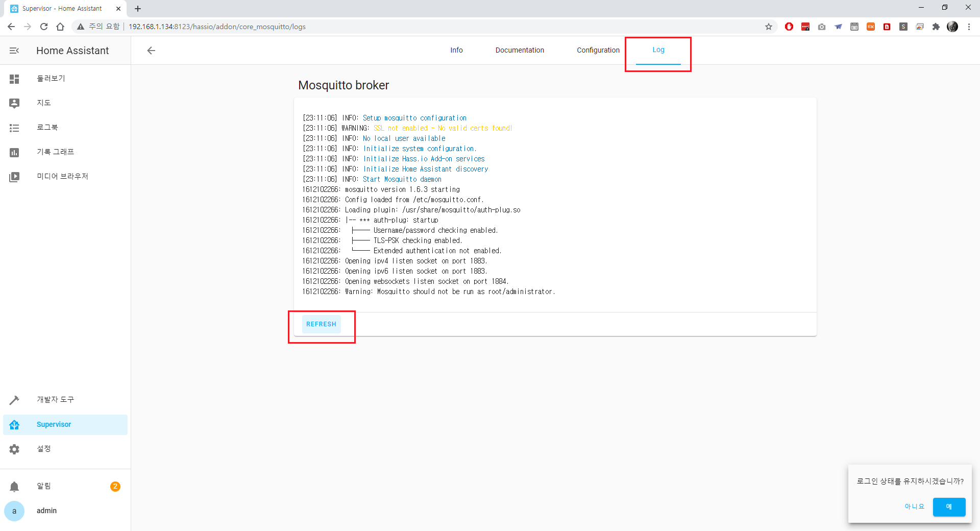The height and width of the screenshot is (531, 980).
Task: Open 개발자 도구 hammer icon
Action: (x=14, y=400)
